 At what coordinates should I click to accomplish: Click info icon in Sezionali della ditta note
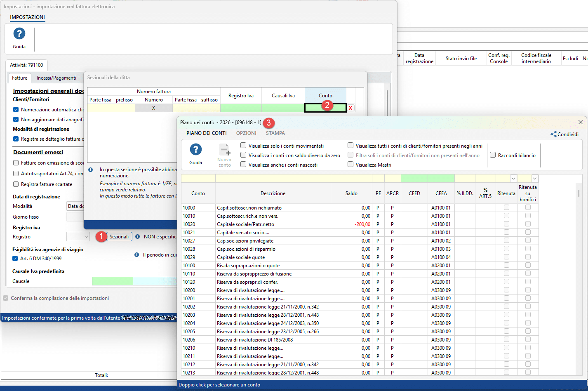point(91,170)
